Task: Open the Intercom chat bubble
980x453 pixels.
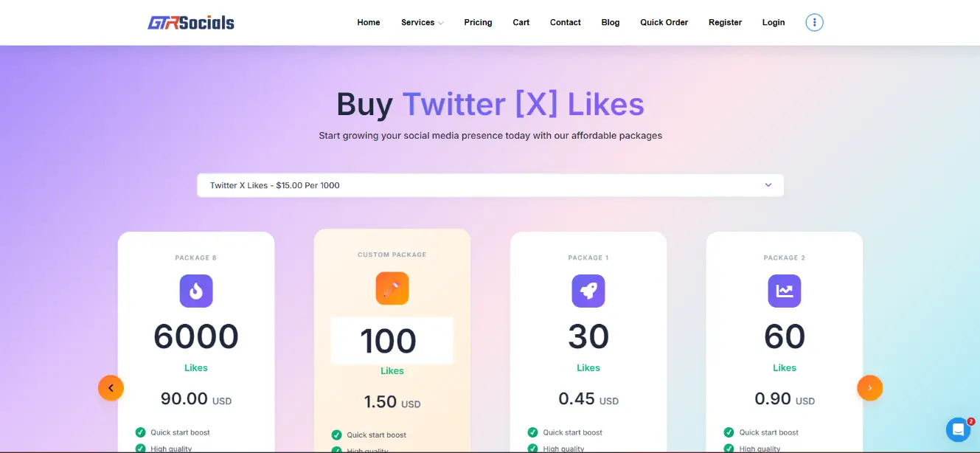Action: (958, 429)
